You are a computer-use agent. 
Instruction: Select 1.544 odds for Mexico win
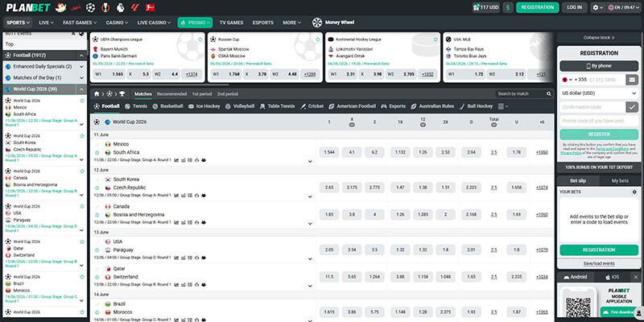point(329,152)
